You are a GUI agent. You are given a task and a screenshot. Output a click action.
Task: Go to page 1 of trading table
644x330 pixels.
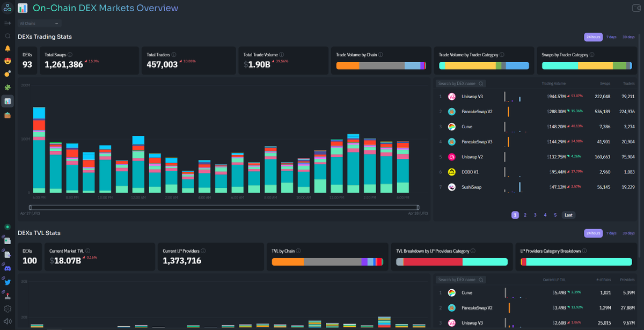point(515,215)
